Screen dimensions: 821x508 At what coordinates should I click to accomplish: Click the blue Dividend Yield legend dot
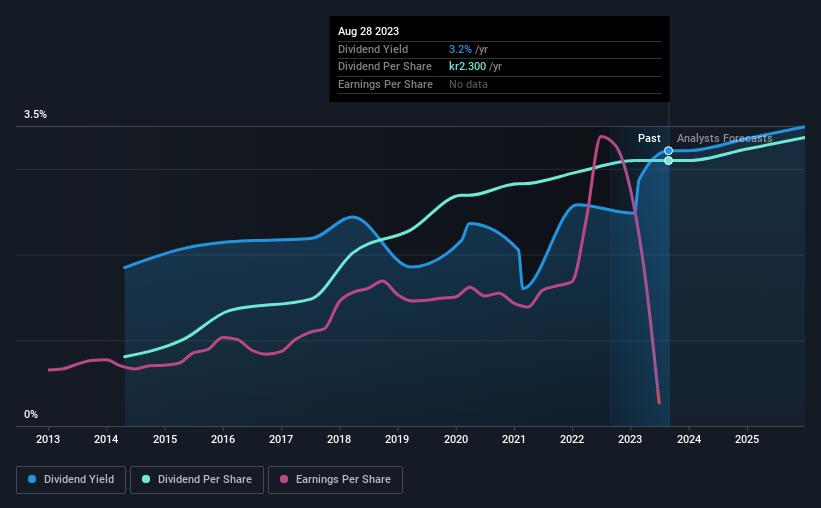pos(32,480)
